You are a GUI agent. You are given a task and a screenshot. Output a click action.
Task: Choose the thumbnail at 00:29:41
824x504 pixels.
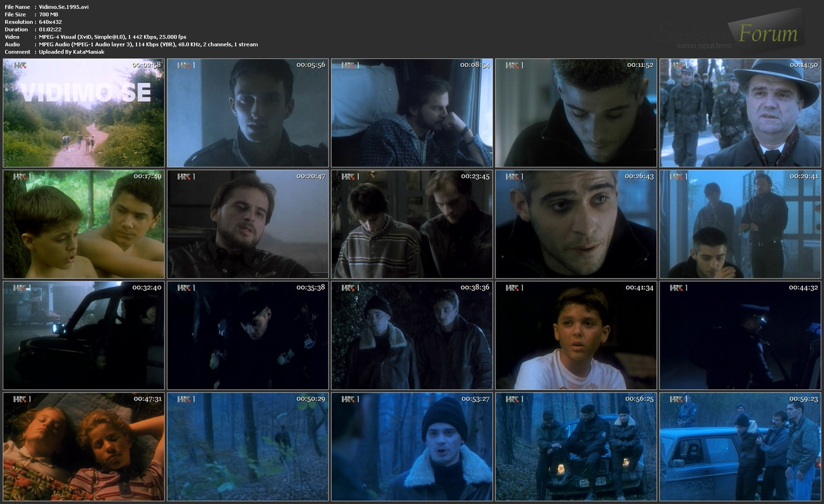click(740, 224)
